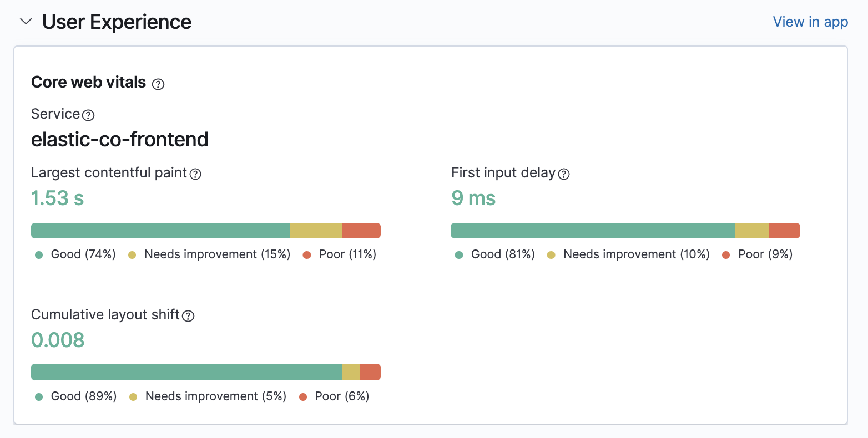Click Good (89%) legend label
Viewport: 868px width, 438px height.
84,396
